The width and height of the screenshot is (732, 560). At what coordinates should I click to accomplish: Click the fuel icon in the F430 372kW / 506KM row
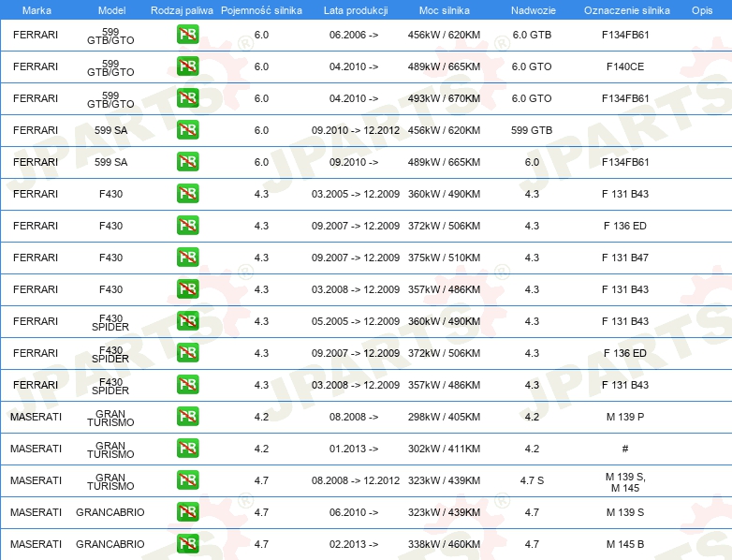pyautogui.click(x=187, y=225)
